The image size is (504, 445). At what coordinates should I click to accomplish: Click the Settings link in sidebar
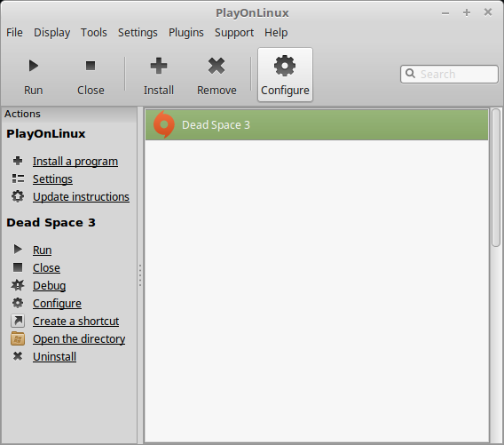pyautogui.click(x=52, y=179)
